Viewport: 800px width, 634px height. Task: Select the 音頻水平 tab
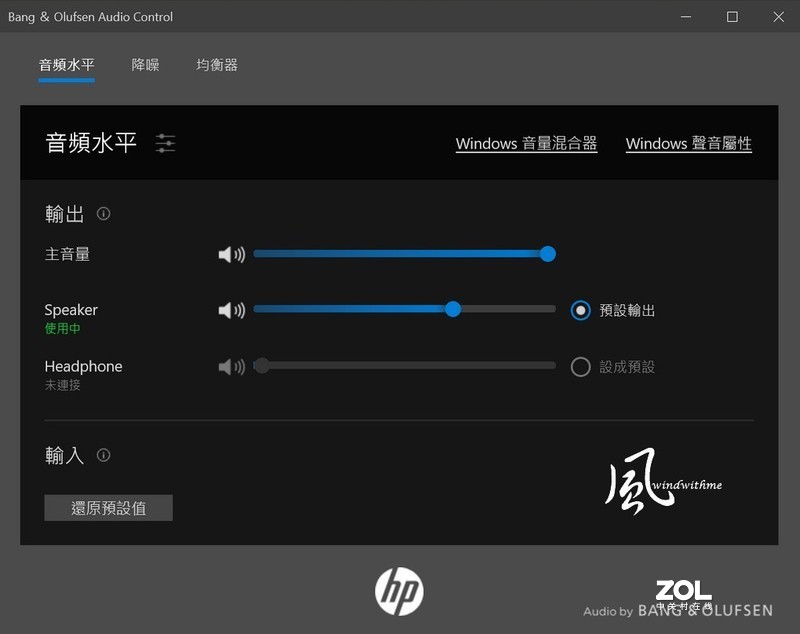tap(66, 64)
